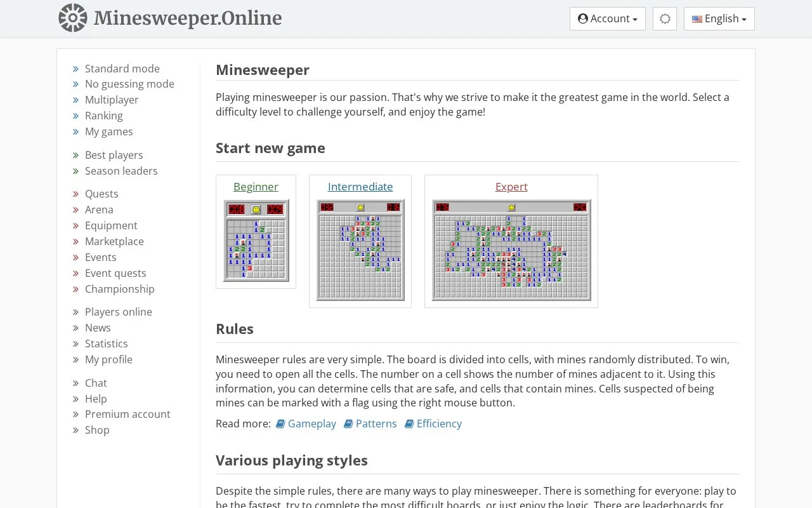The width and height of the screenshot is (812, 508).
Task: Visit the Shop sidebar item
Action: (97, 430)
